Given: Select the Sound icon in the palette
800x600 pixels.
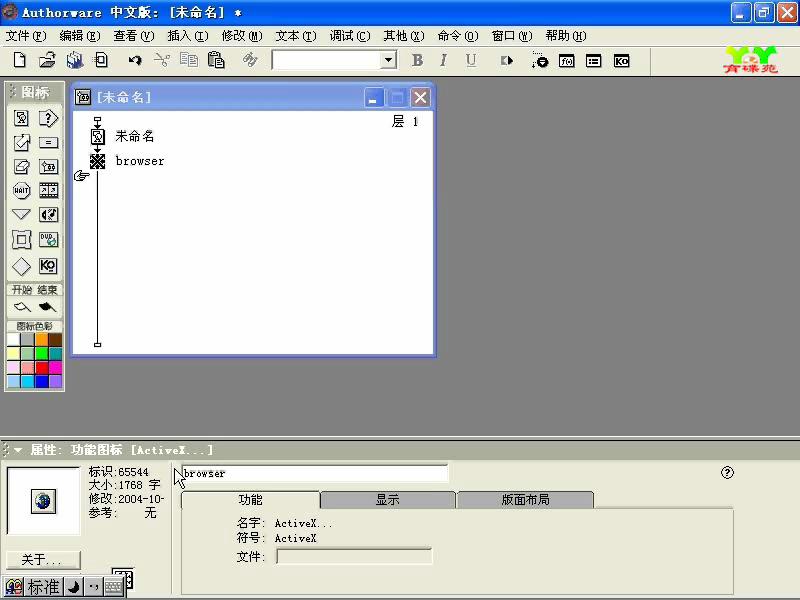Looking at the screenshot, I should 48,214.
